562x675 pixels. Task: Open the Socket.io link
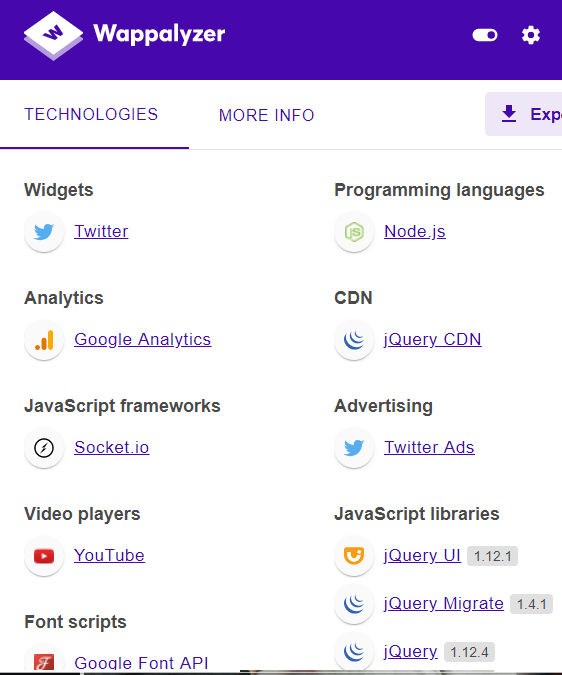[111, 447]
